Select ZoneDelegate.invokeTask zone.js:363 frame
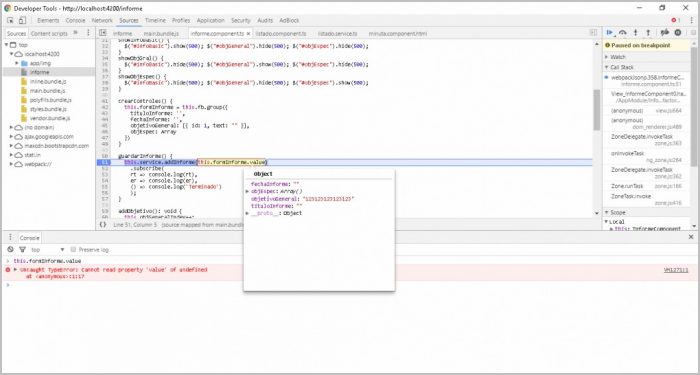Screen dimensions: 700x375 pos(646,140)
